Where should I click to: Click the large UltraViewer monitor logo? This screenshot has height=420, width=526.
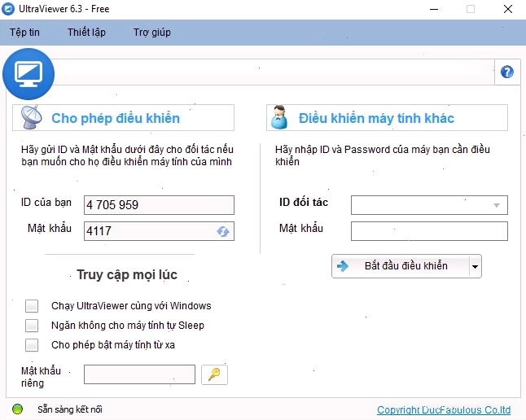pyautogui.click(x=28, y=74)
